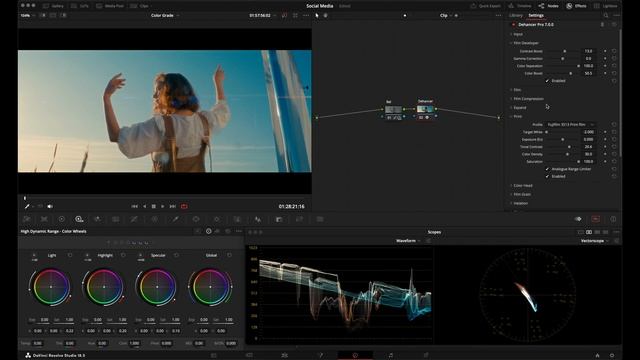Open the Tracker palette icon

click(216, 220)
